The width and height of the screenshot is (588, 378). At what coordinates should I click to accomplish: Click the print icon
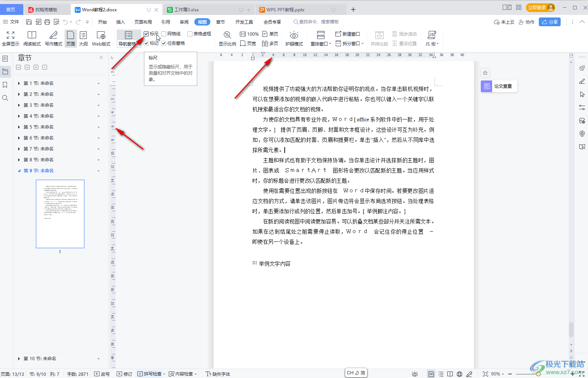(x=47, y=22)
